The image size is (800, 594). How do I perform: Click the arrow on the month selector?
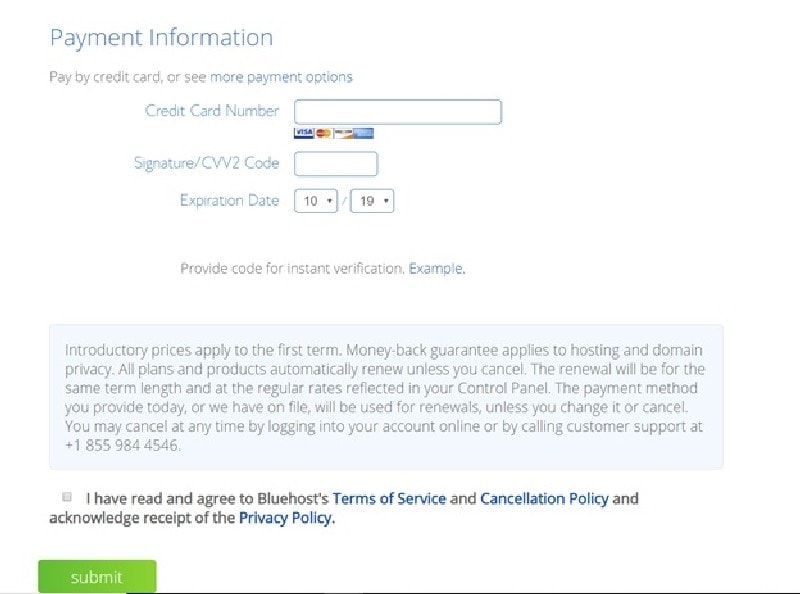(330, 201)
